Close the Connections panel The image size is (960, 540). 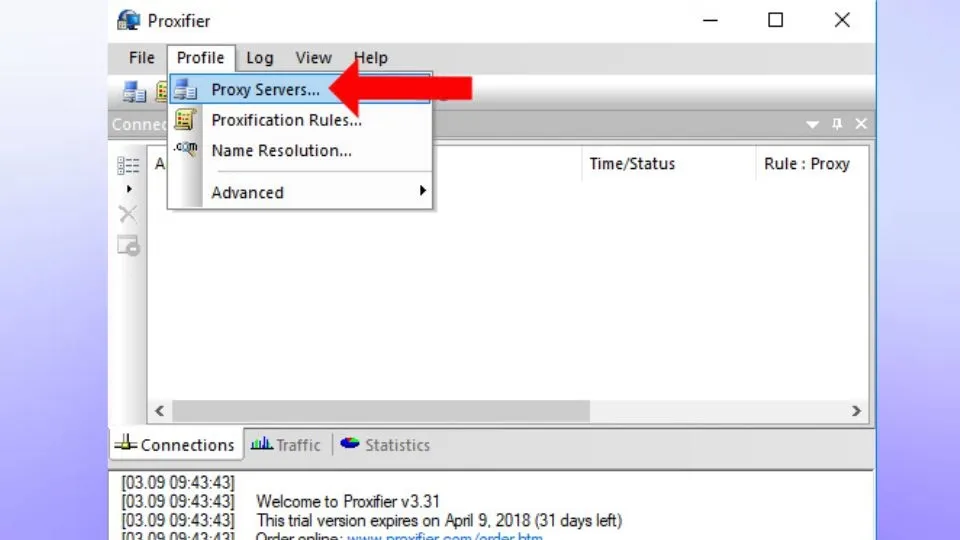pos(861,124)
